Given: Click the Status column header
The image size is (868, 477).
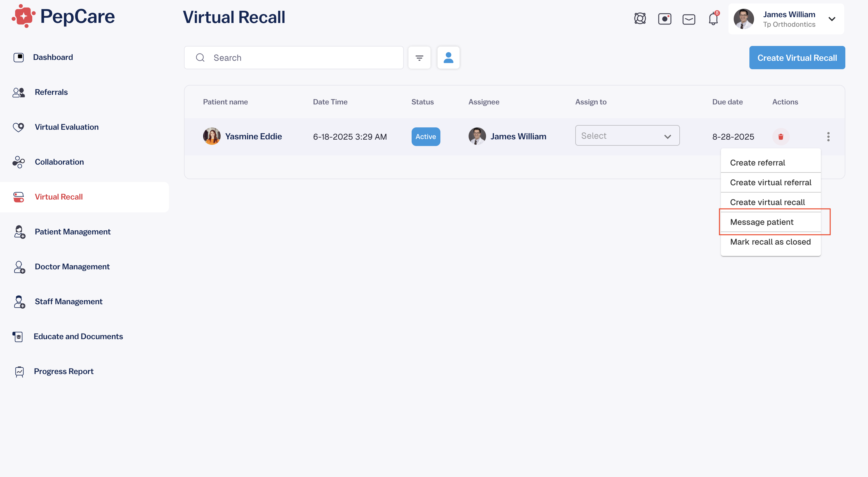Looking at the screenshot, I should [422, 102].
